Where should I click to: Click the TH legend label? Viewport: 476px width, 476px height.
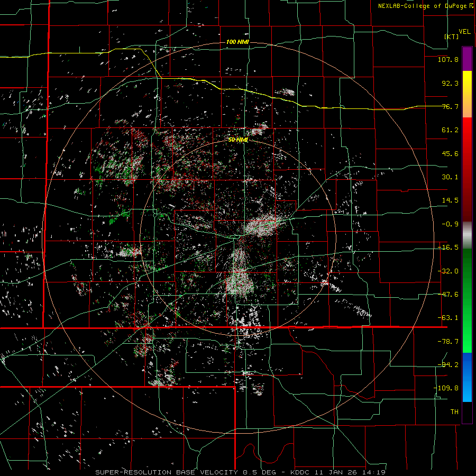coord(454,411)
